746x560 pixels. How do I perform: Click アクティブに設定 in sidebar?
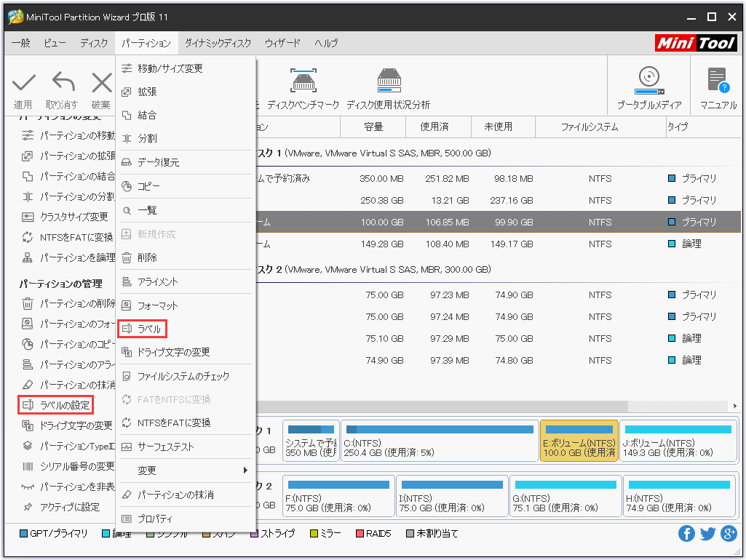[61, 508]
